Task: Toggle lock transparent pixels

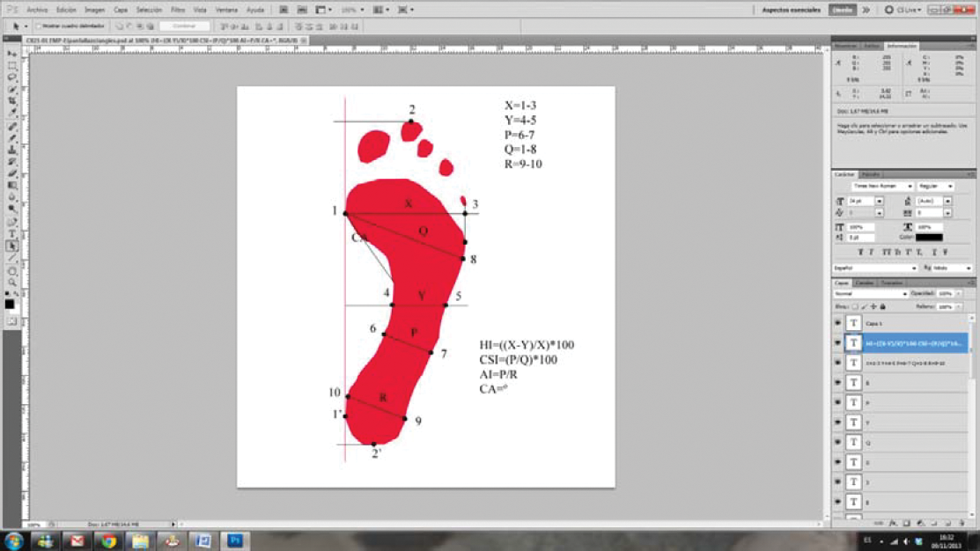Action: tap(855, 306)
